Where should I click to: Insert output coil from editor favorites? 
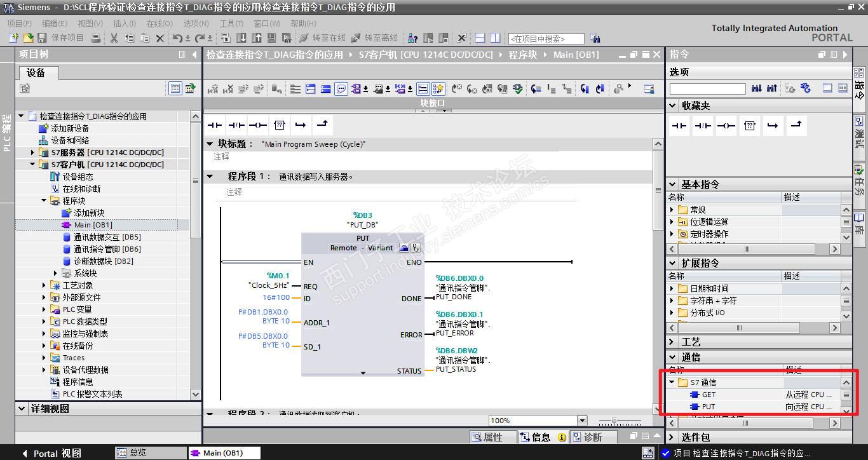258,125
